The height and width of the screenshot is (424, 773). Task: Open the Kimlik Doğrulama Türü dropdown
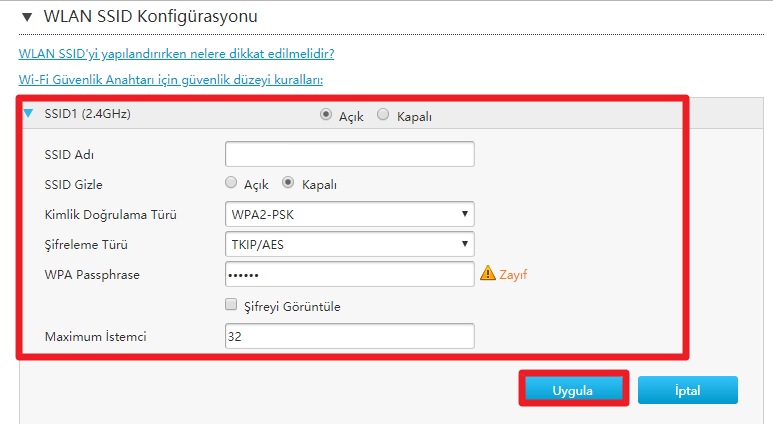[350, 214]
